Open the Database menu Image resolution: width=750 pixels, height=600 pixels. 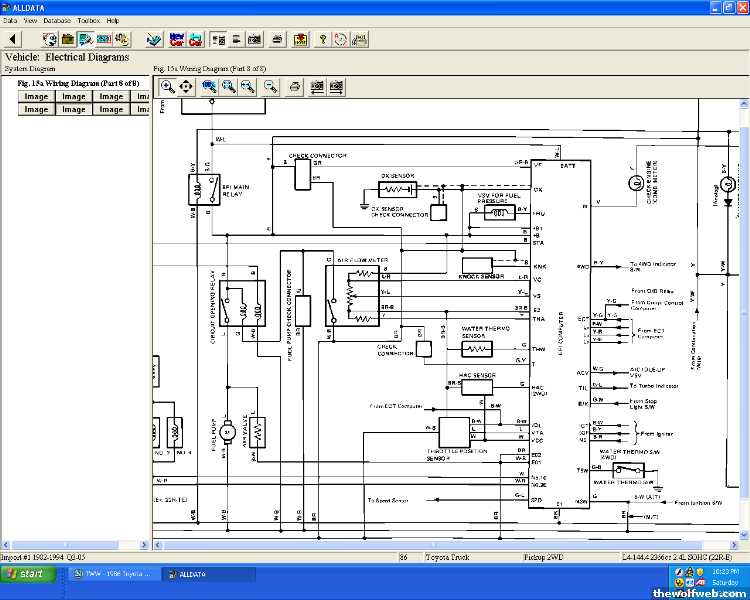[57, 20]
